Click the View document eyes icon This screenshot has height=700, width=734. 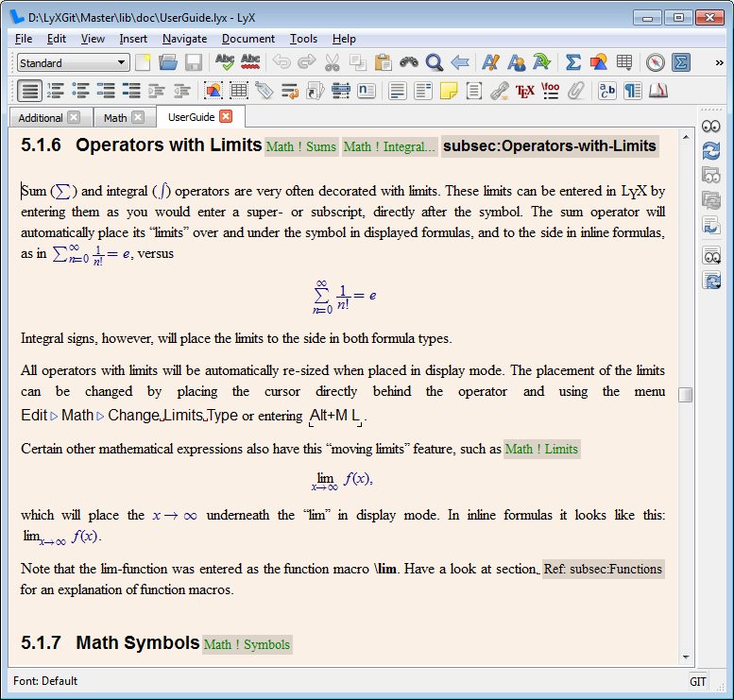point(711,126)
